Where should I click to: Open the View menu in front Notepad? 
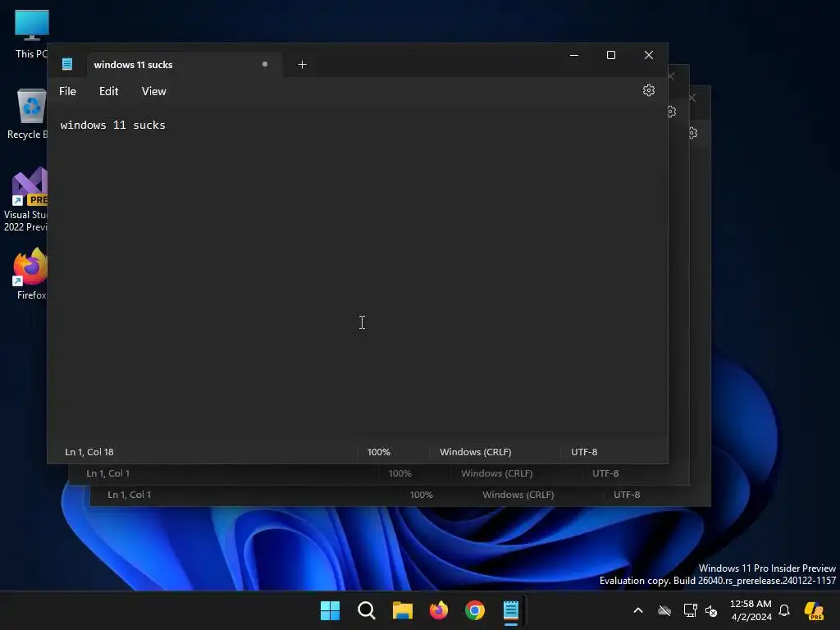tap(153, 91)
